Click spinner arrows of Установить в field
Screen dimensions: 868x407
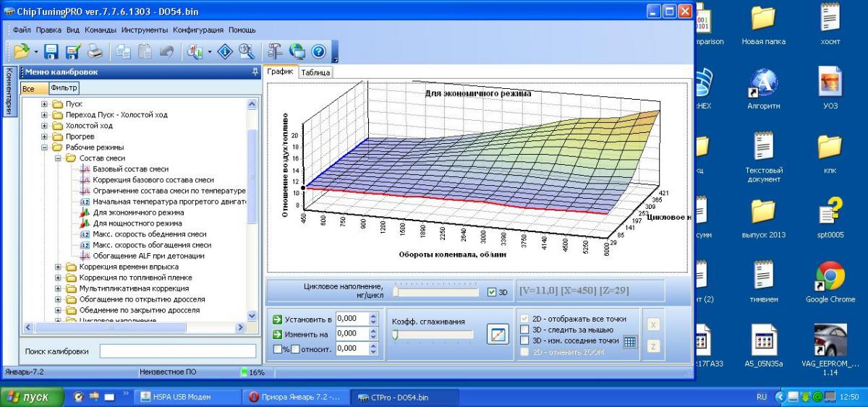point(374,318)
